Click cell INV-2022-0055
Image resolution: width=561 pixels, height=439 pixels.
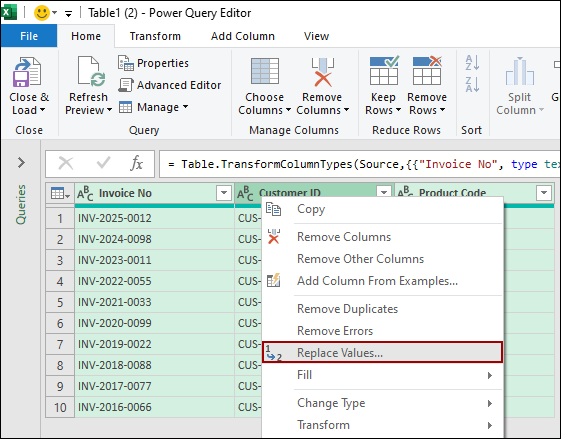pos(154,281)
